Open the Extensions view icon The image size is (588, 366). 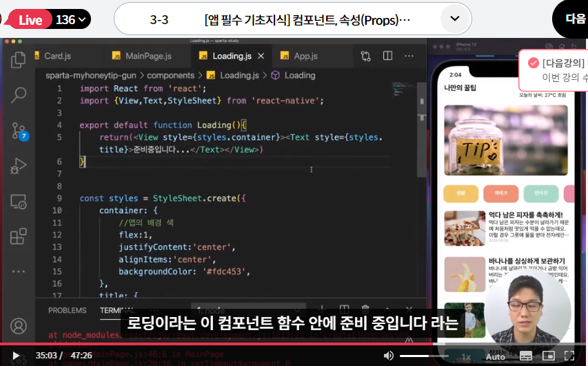[x=18, y=236]
